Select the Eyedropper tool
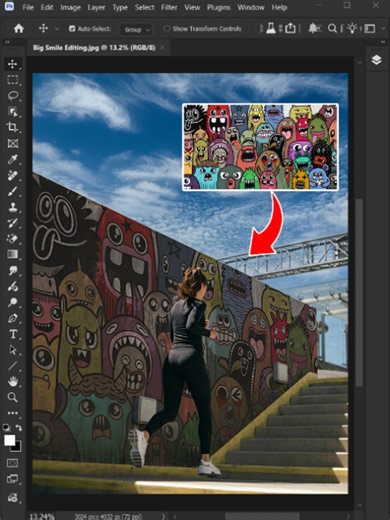The height and width of the screenshot is (520, 390). pyautogui.click(x=13, y=159)
